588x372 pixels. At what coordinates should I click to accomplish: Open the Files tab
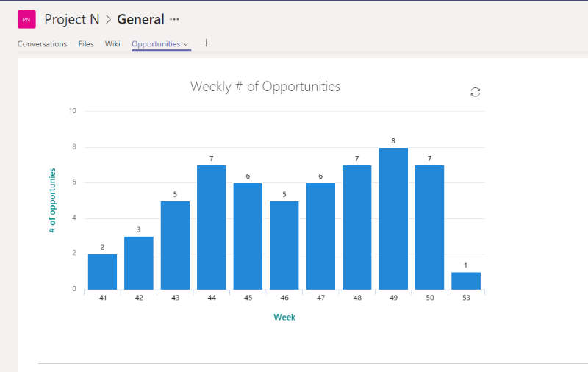click(86, 44)
